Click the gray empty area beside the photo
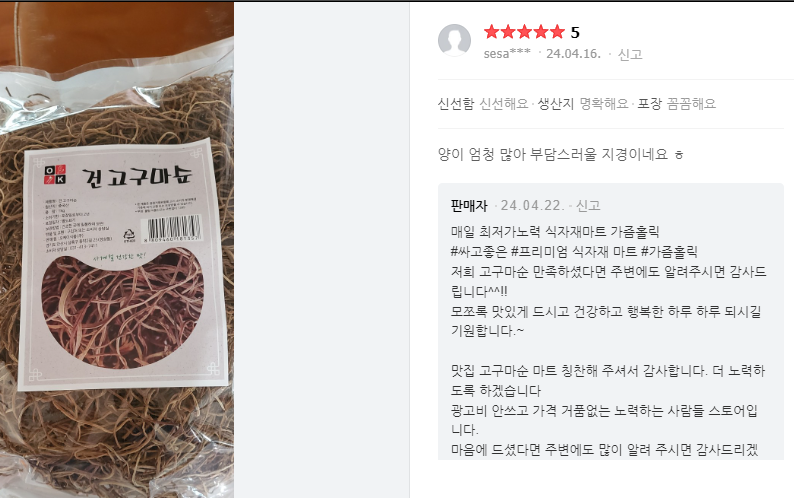The height and width of the screenshot is (498, 794). (321, 250)
